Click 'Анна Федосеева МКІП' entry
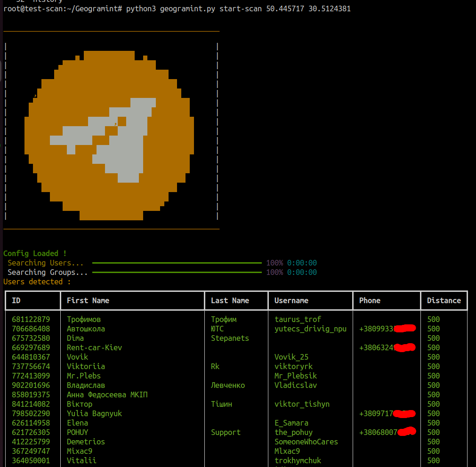This screenshot has height=467, width=476. [x=107, y=395]
